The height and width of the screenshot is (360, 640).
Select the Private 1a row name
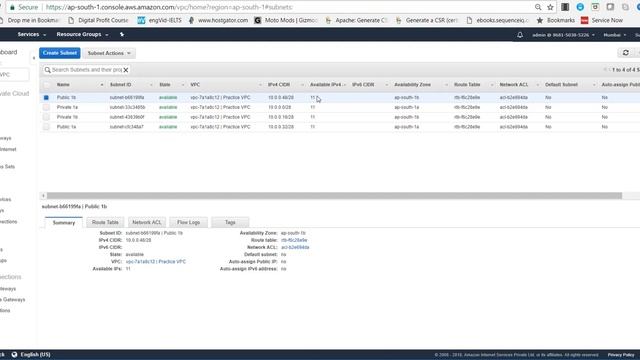(x=67, y=107)
